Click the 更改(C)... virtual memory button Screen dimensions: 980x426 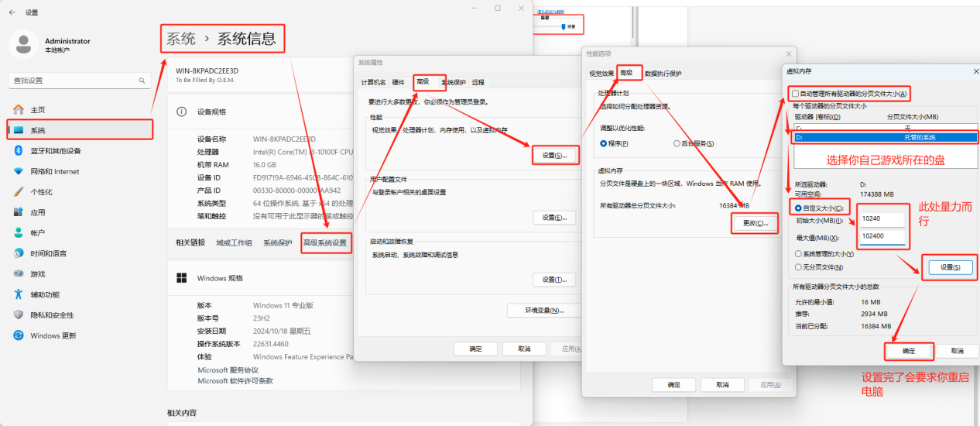click(x=755, y=223)
